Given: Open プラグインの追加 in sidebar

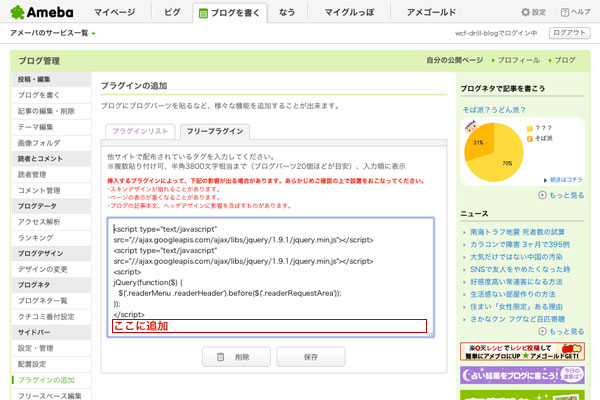Looking at the screenshot, I should (x=51, y=380).
